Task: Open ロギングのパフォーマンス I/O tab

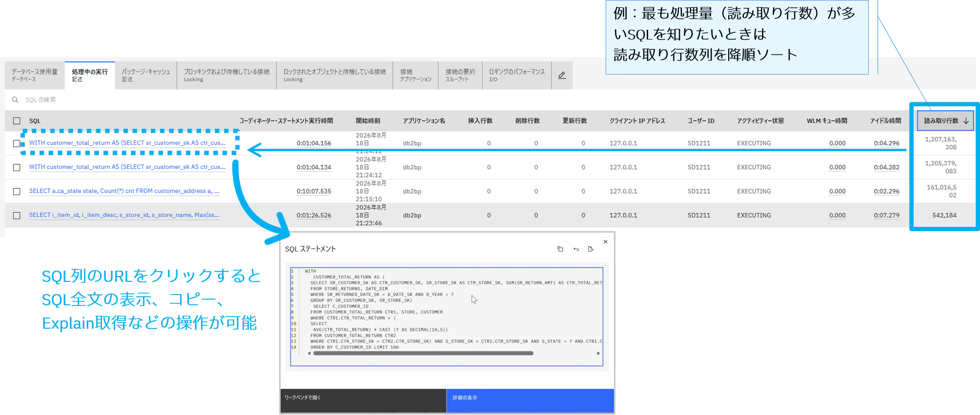Action: point(517,75)
